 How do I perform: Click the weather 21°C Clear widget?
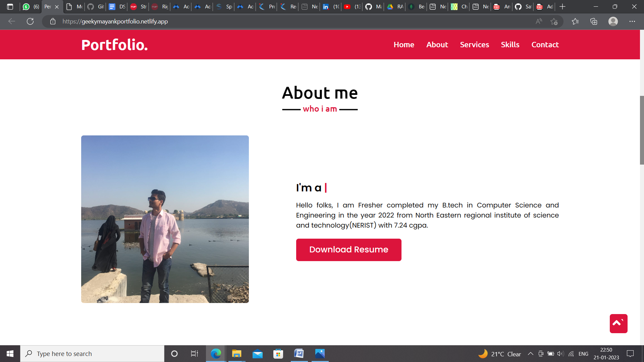(x=500, y=354)
